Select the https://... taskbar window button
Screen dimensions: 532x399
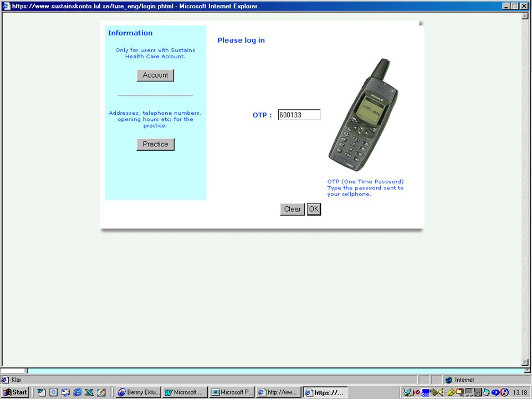coord(325,392)
